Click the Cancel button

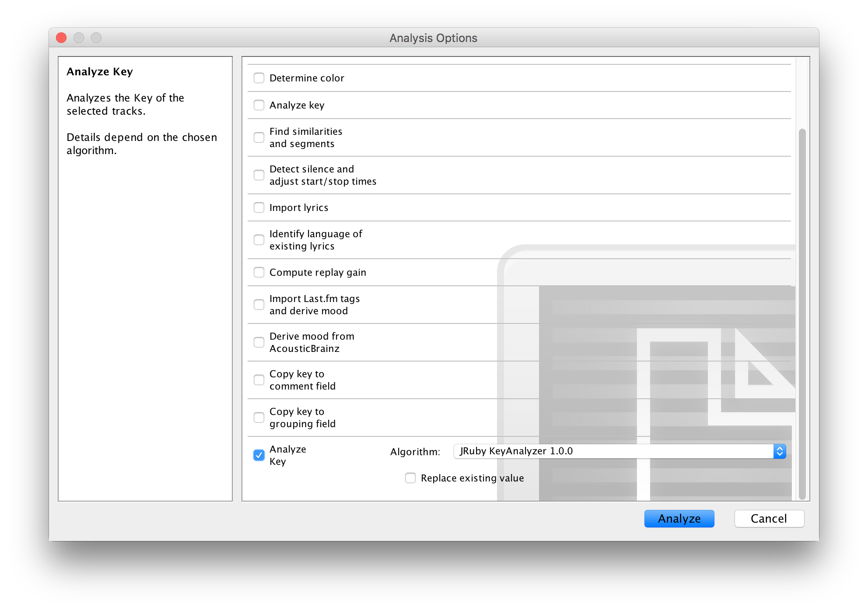[x=769, y=518]
